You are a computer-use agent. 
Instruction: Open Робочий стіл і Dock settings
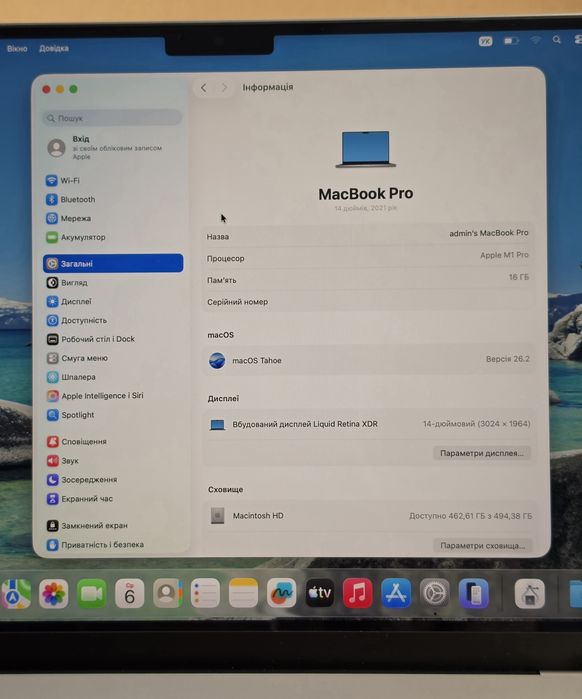tap(90, 339)
